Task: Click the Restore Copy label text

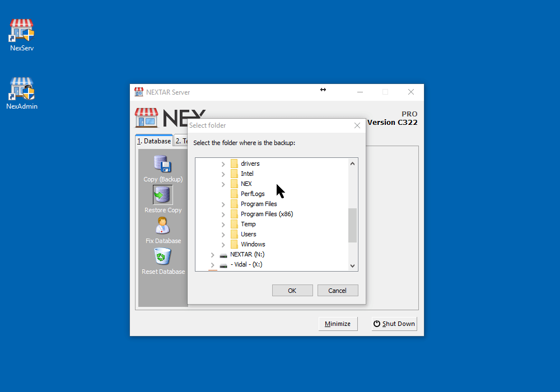Action: click(163, 210)
